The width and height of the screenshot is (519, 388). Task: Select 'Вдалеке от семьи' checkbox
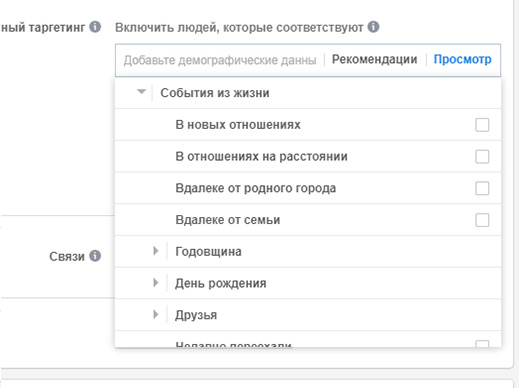click(482, 220)
